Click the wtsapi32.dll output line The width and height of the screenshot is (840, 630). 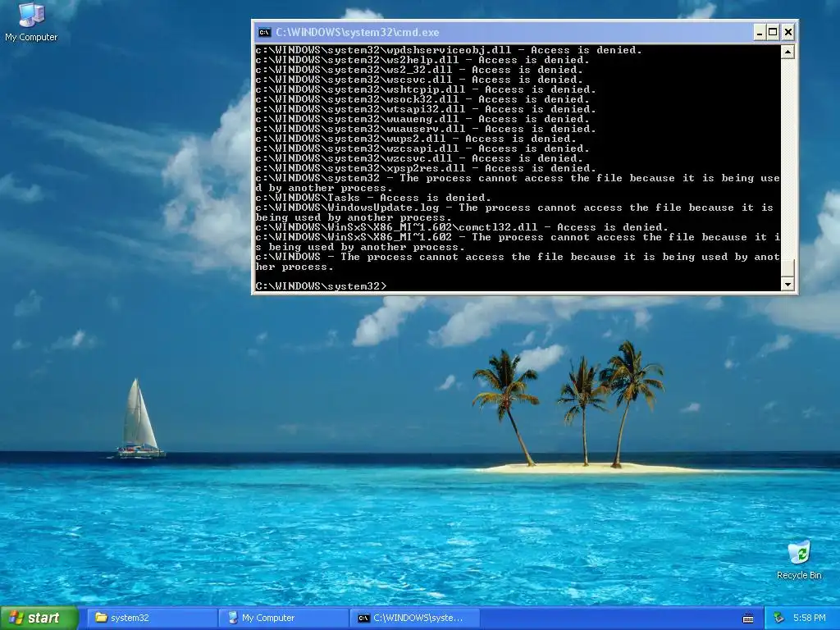426,109
